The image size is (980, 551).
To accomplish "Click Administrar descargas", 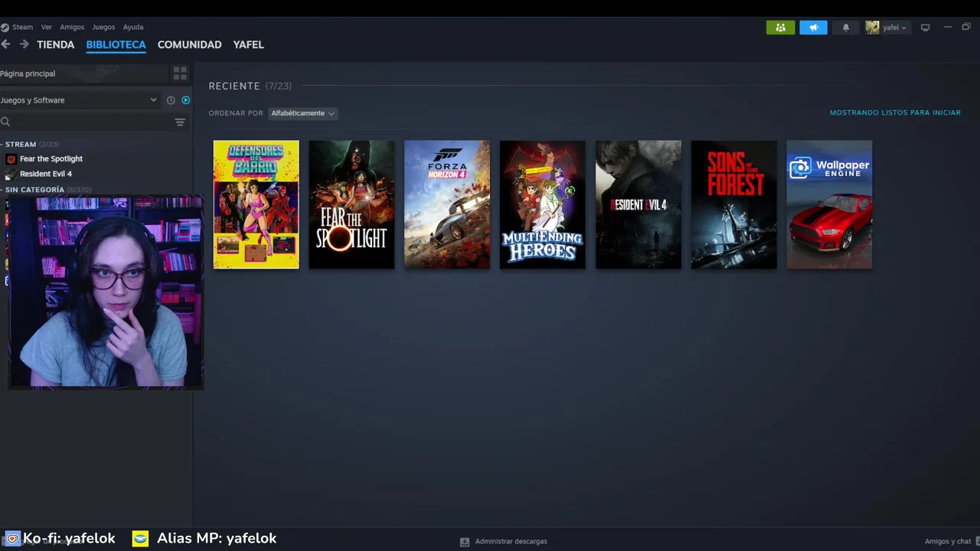I will point(511,542).
